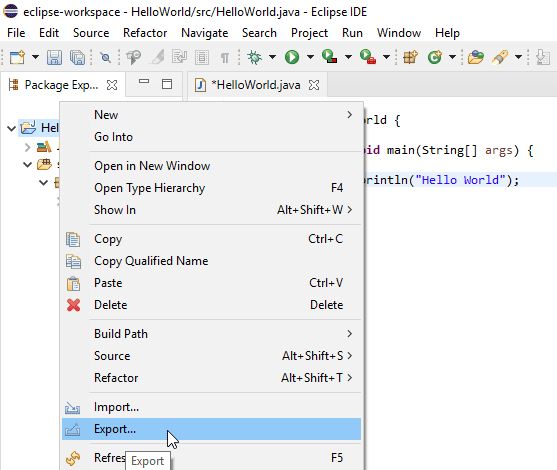Open the Build Path submenu
This screenshot has height=470, width=557.
point(212,334)
